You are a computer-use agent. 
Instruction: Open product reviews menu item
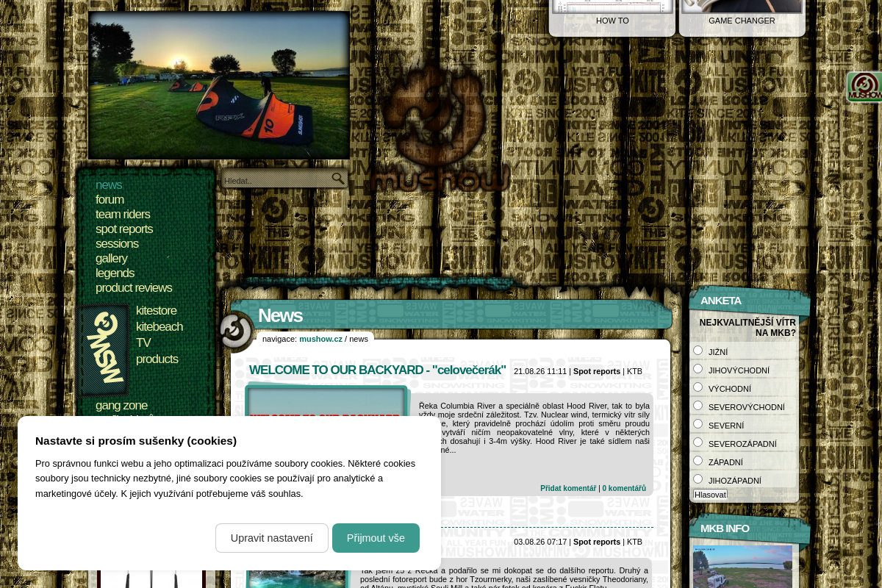pyautogui.click(x=134, y=288)
